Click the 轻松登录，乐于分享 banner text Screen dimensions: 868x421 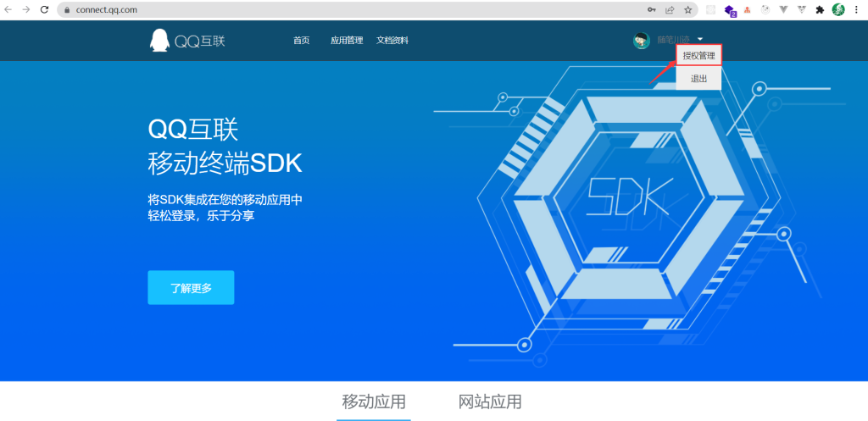201,216
